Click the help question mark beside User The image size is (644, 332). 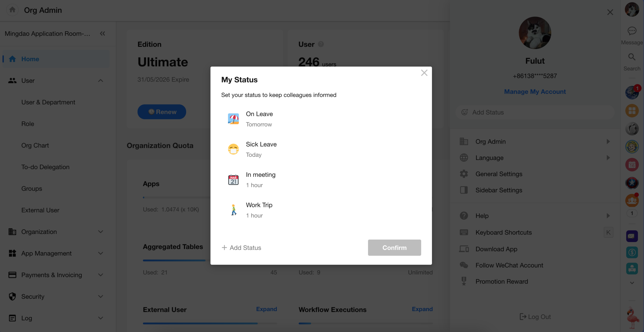[321, 44]
